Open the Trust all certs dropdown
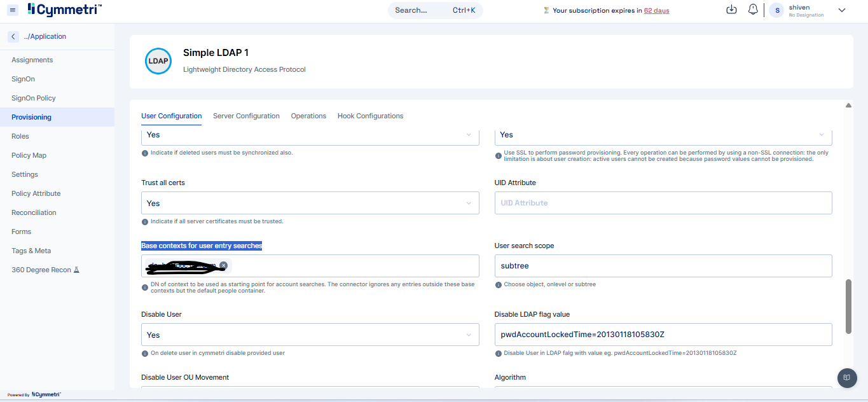The image size is (868, 402). (310, 203)
